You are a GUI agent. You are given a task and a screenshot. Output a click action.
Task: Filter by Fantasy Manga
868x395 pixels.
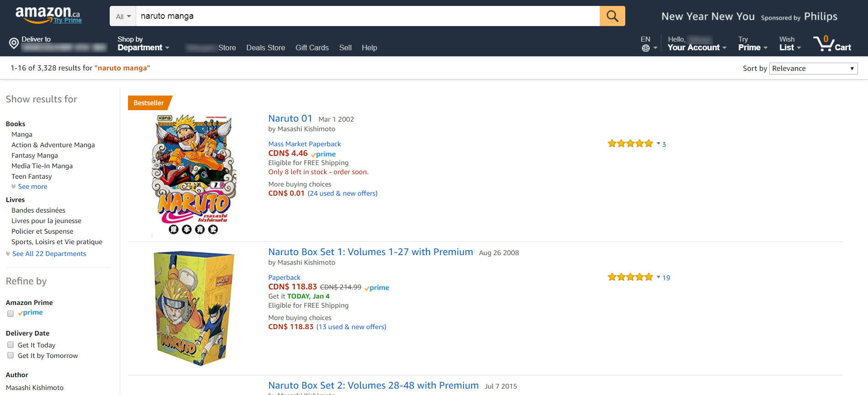35,155
